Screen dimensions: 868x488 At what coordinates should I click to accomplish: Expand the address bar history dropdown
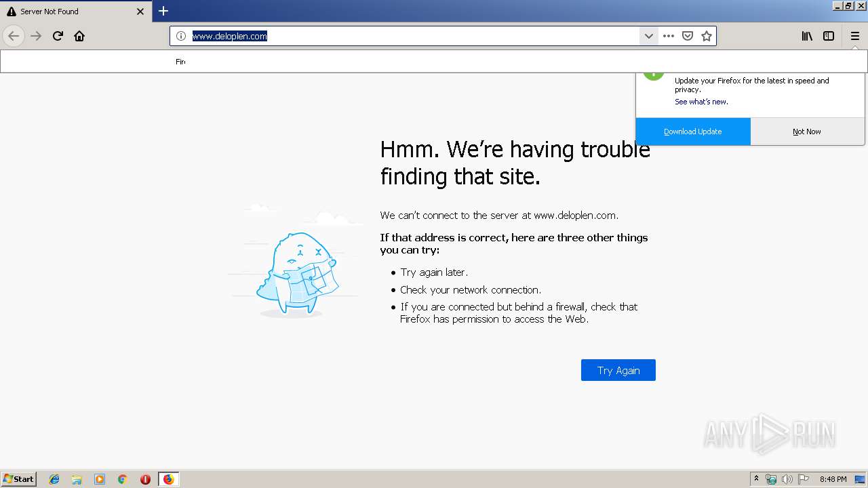click(648, 36)
